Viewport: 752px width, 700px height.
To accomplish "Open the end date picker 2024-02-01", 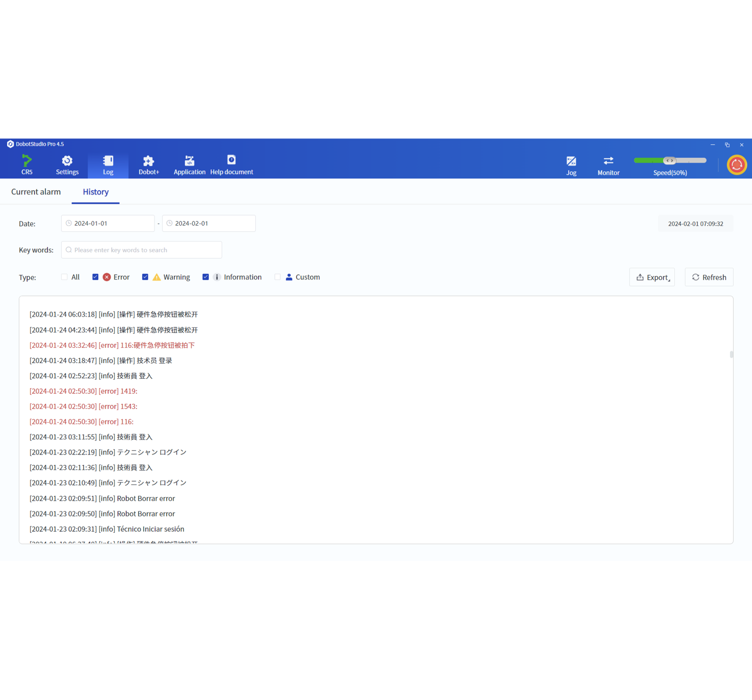I will point(209,224).
